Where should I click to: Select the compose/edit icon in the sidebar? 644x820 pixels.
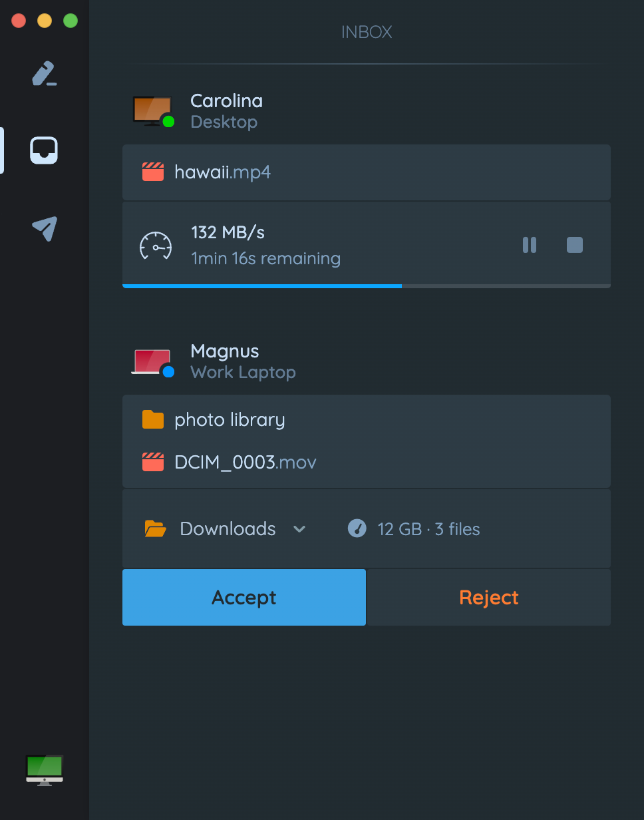pyautogui.click(x=43, y=73)
